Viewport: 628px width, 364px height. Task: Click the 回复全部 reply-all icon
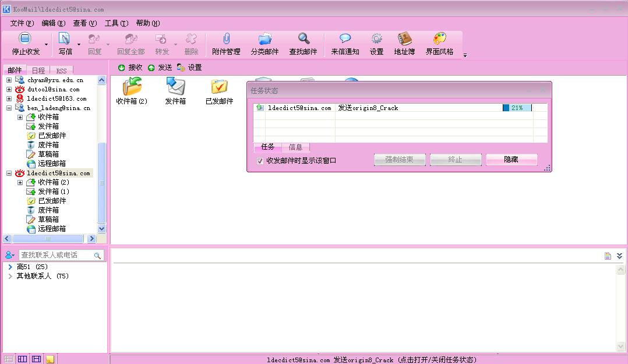(x=131, y=39)
